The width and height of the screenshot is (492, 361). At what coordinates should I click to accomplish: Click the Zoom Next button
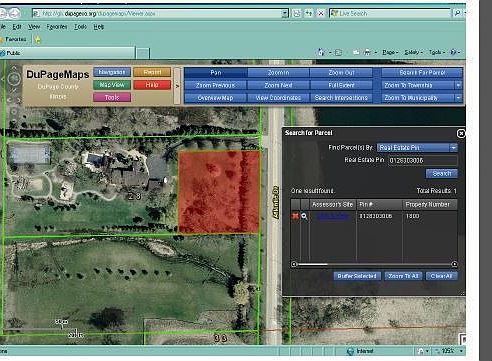278,85
